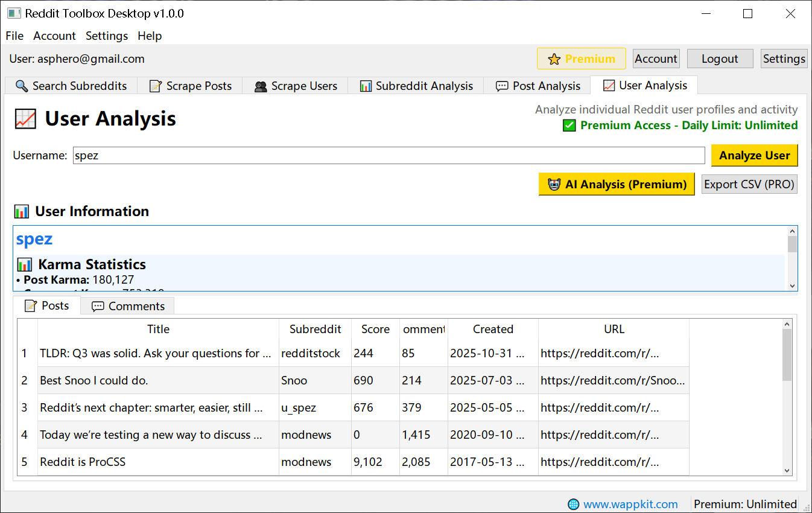The height and width of the screenshot is (513, 812).
Task: Click the notepad icon on Scrape Posts tab
Action: coord(156,86)
